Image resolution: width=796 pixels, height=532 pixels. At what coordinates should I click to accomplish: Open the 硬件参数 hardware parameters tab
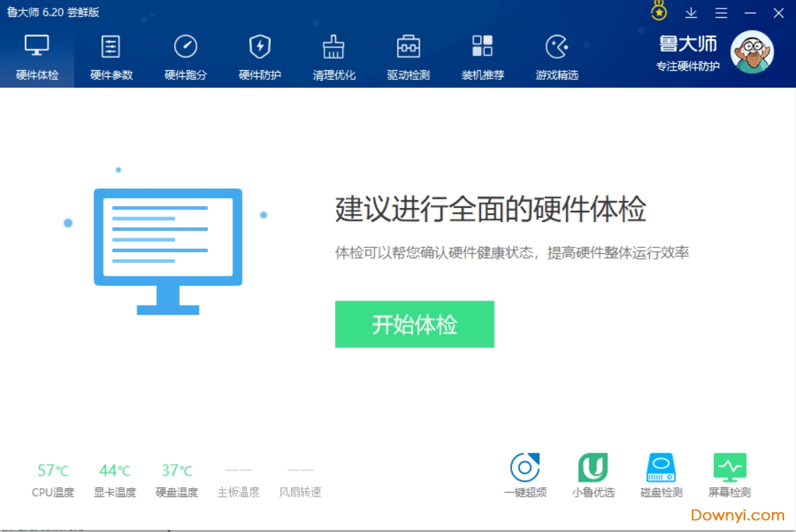point(111,57)
